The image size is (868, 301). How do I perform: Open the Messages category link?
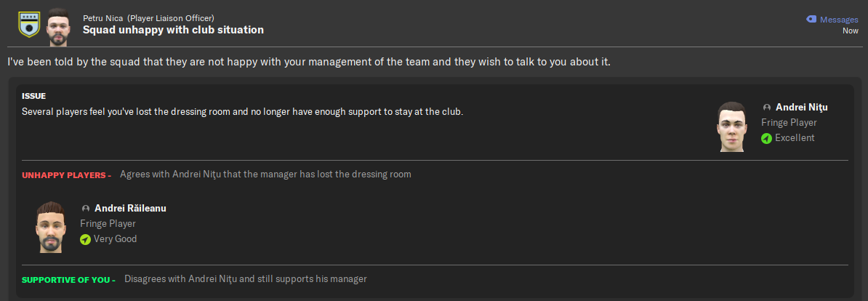[839, 20]
